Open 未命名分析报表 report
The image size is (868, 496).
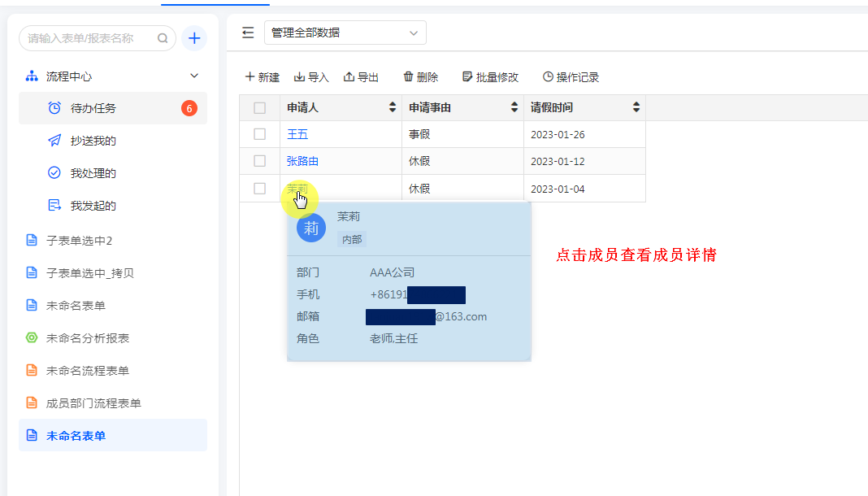(x=88, y=338)
